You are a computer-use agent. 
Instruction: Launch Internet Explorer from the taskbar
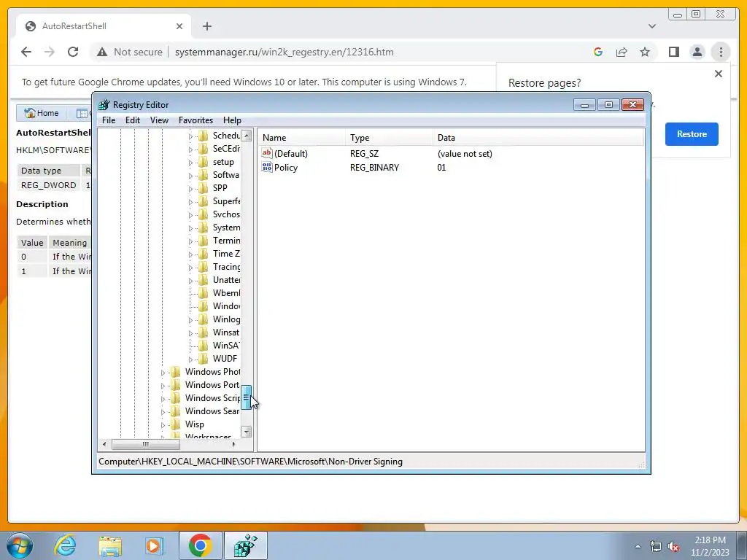click(x=65, y=545)
